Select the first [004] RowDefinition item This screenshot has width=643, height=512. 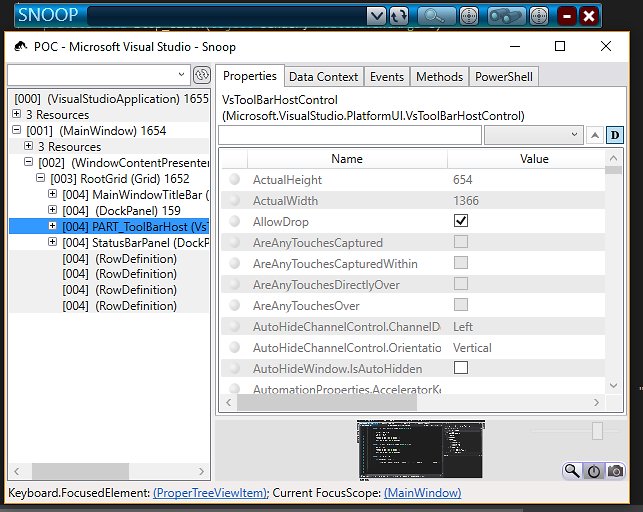click(120, 259)
